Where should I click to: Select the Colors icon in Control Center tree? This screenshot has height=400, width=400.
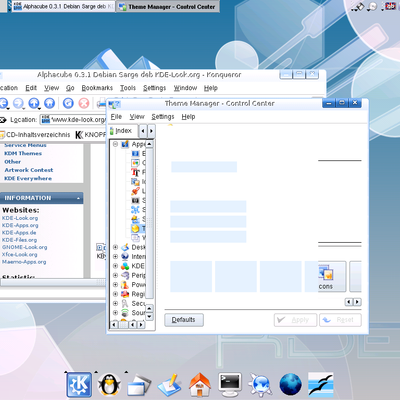pos(135,163)
